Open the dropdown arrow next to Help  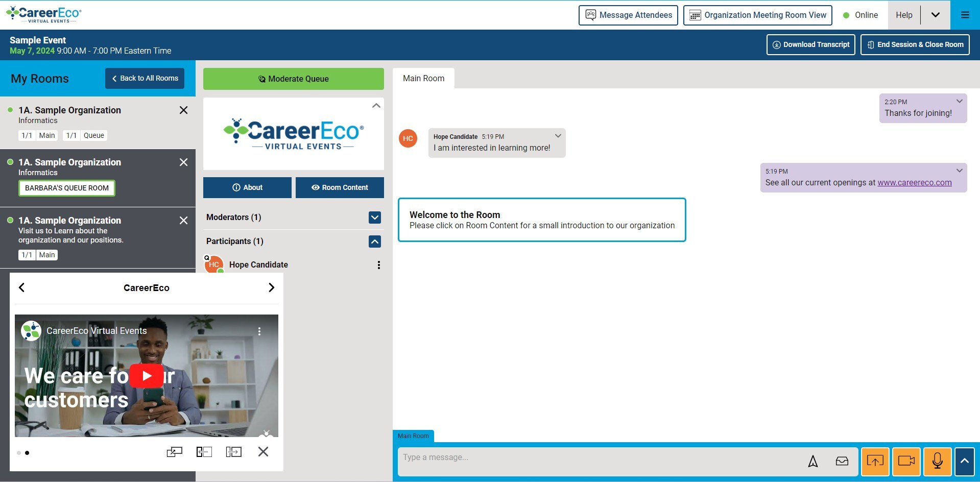[x=935, y=15]
